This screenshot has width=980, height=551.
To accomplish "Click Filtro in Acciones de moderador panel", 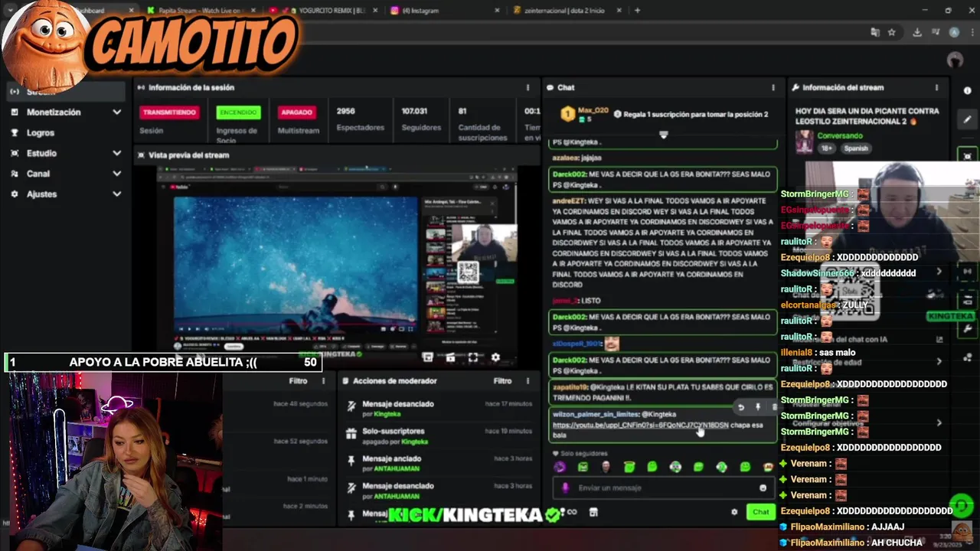I will pos(502,380).
